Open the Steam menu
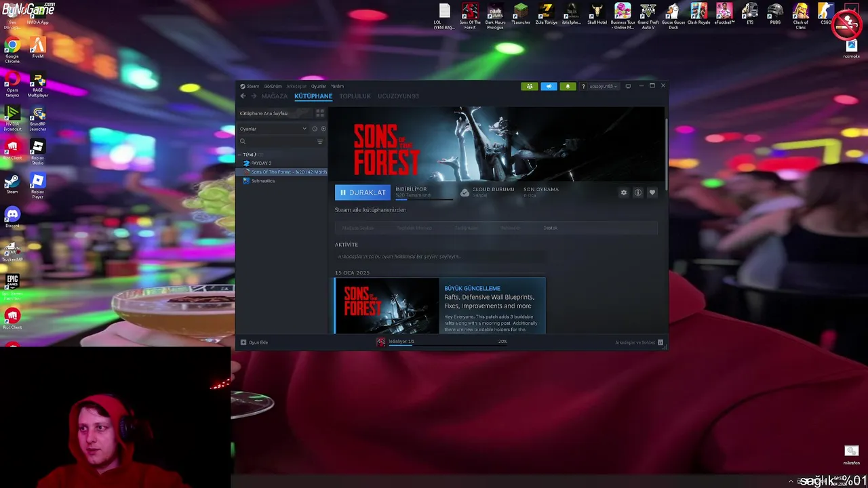The width and height of the screenshot is (868, 488). [250, 86]
